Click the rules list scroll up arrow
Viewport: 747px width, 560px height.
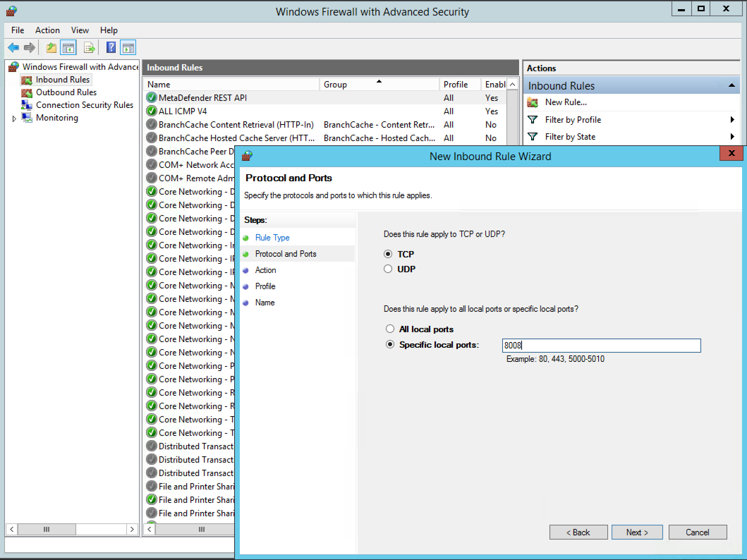click(512, 85)
